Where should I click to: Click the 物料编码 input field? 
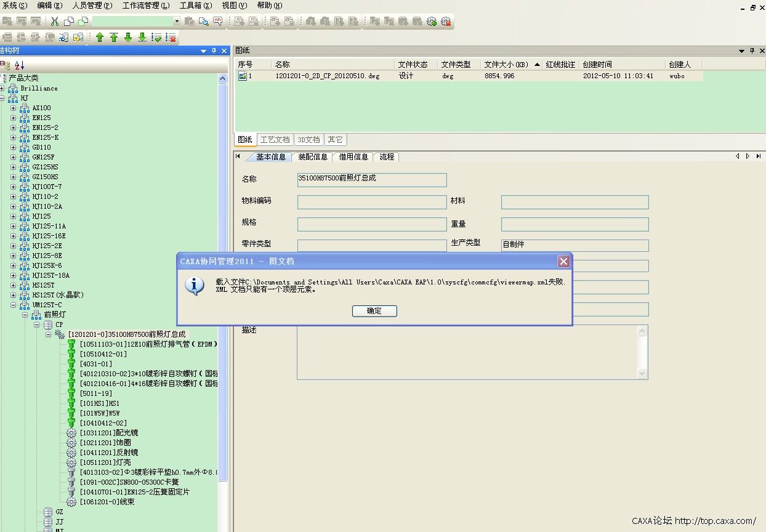[372, 202]
